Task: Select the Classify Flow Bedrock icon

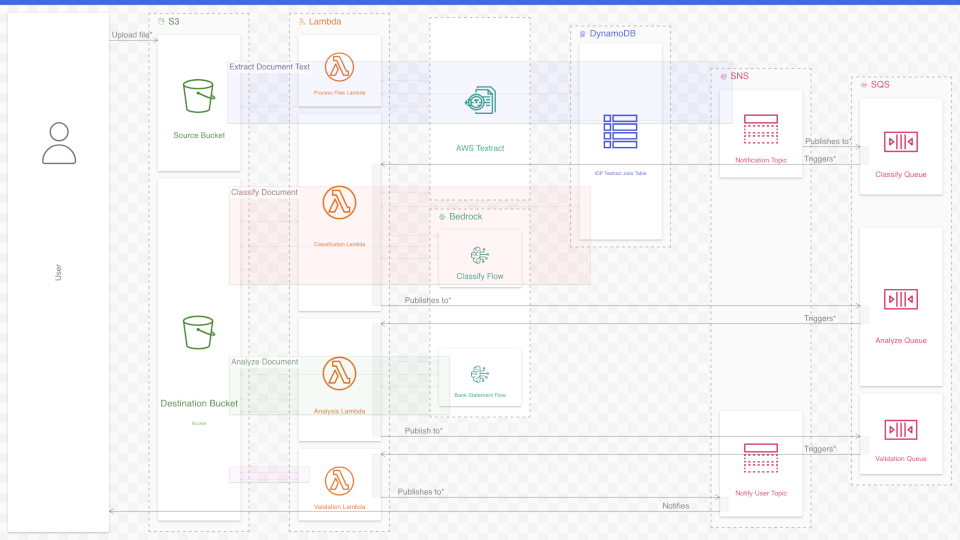Action: pos(480,255)
